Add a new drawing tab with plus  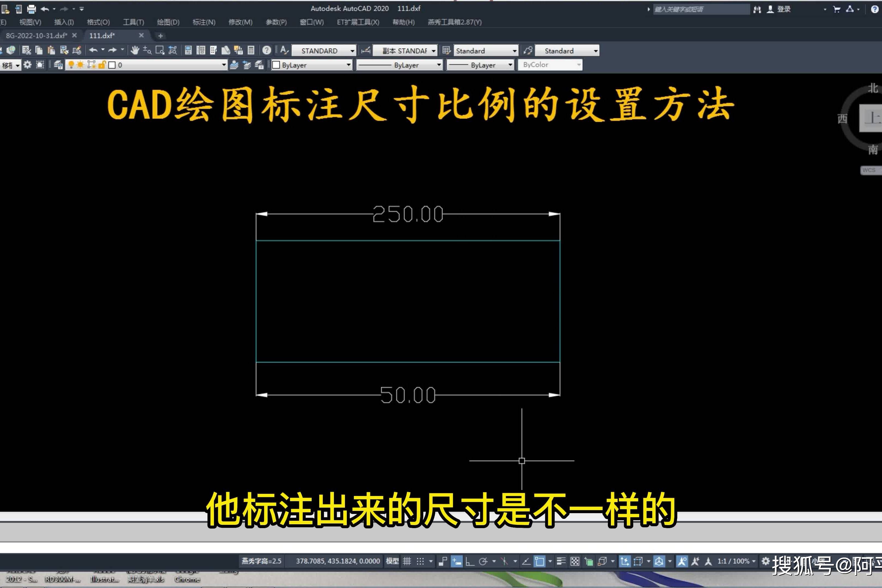pyautogui.click(x=161, y=36)
